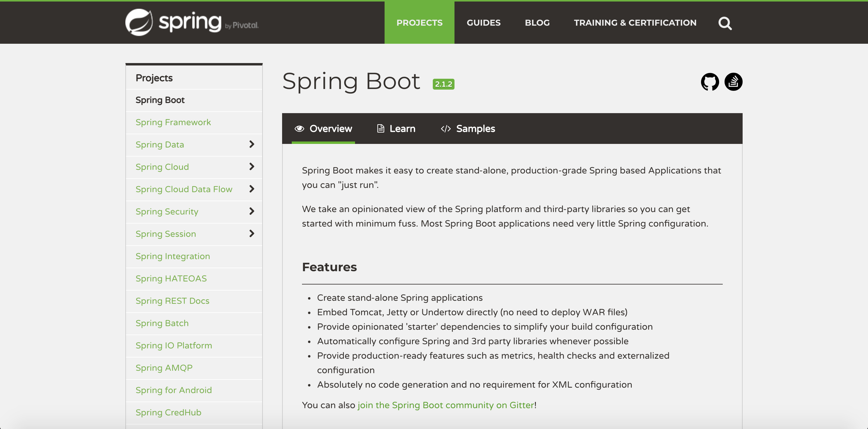The height and width of the screenshot is (429, 868).
Task: Click the code brackets icon beside Samples
Action: tap(445, 129)
